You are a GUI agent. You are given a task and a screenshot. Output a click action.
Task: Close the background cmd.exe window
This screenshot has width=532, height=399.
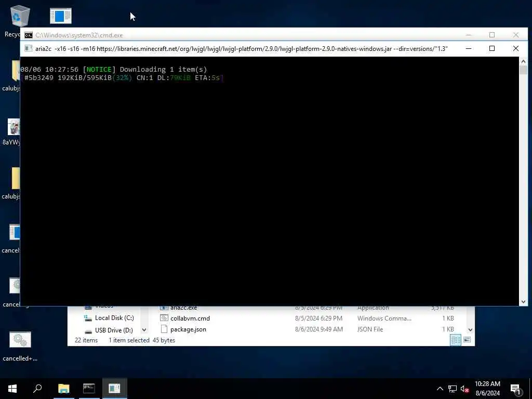[516, 35]
